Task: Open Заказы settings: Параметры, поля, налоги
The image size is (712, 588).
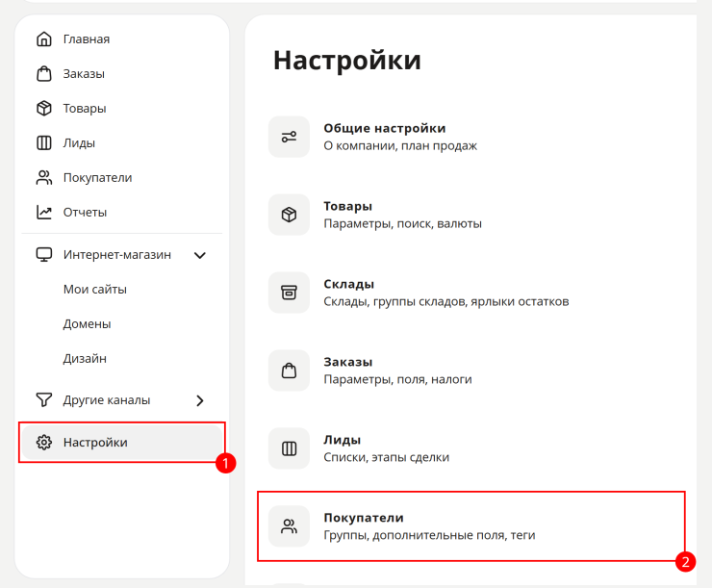Action: tap(472, 371)
